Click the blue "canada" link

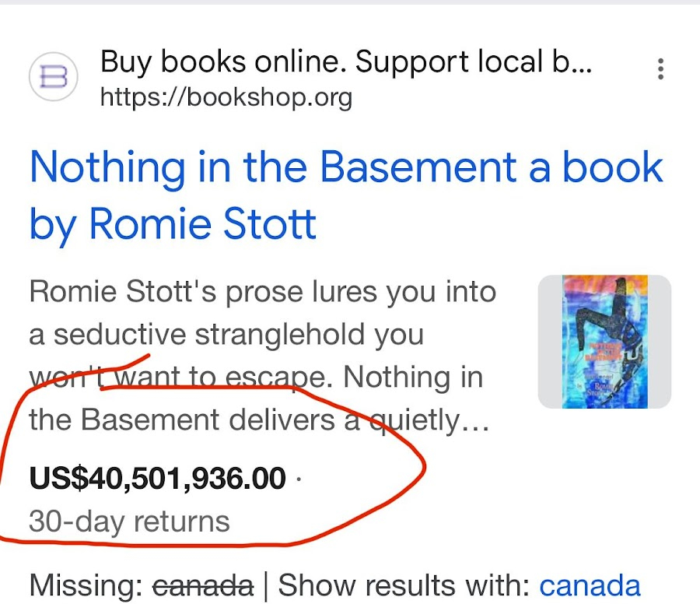coord(590,585)
